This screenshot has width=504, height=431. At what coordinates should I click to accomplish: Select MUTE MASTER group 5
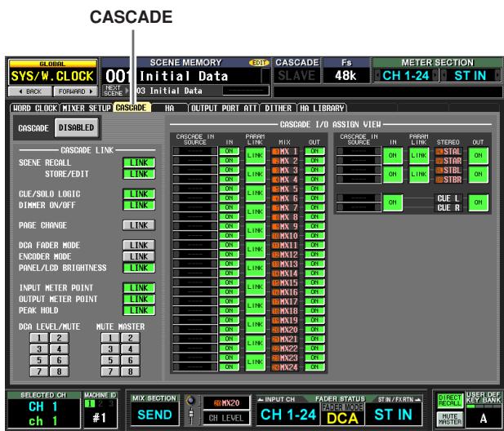tap(110, 360)
